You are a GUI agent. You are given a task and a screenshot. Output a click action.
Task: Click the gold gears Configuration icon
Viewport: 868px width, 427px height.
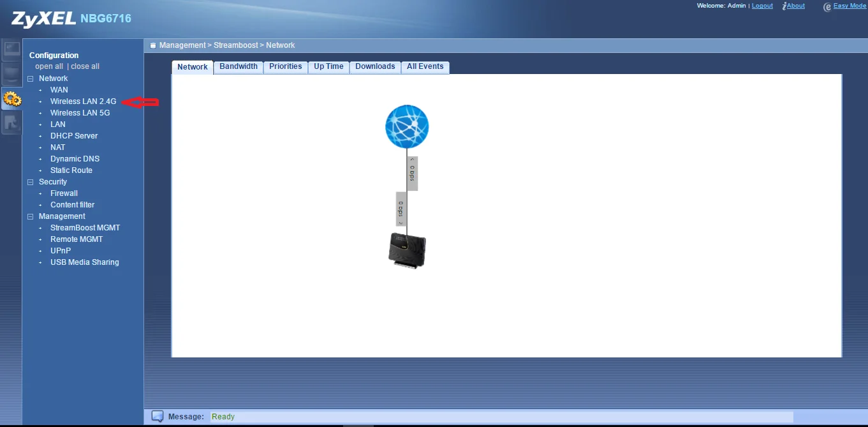11,99
